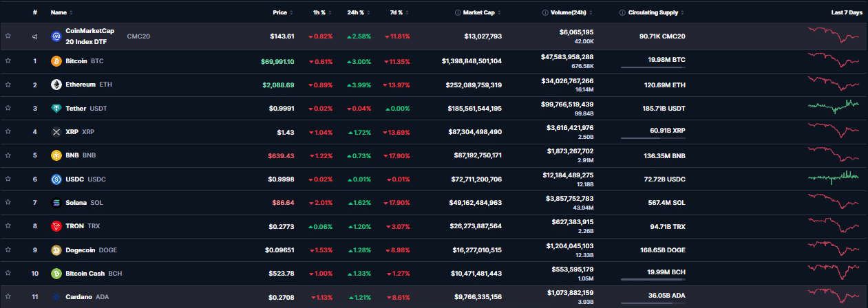868x308 pixels.
Task: Click the Bitcoin coin logo icon
Action: point(56,61)
